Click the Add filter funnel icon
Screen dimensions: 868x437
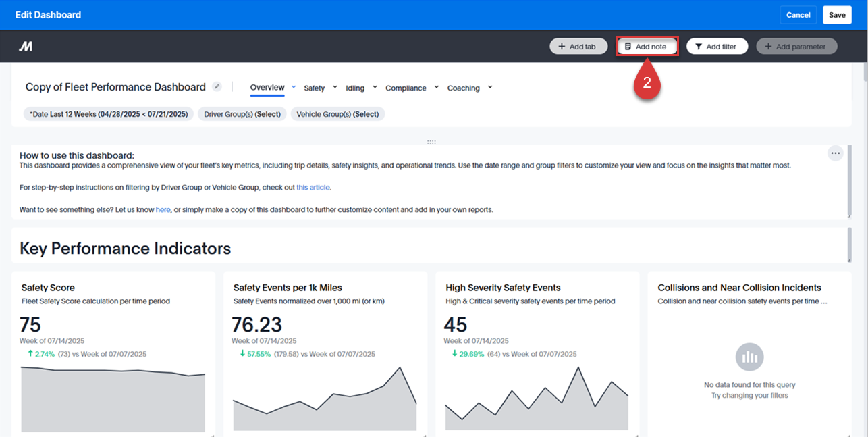tap(699, 46)
